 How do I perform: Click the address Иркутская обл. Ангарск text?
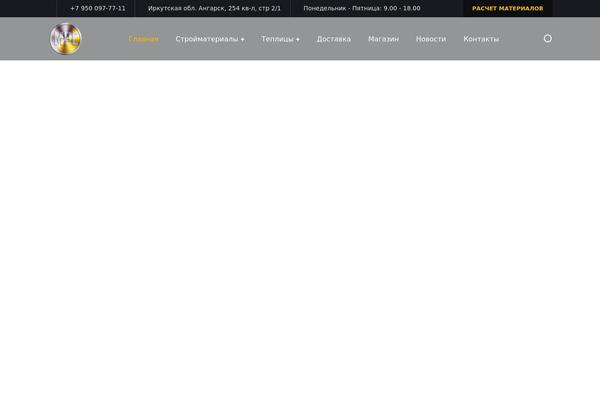click(x=214, y=8)
